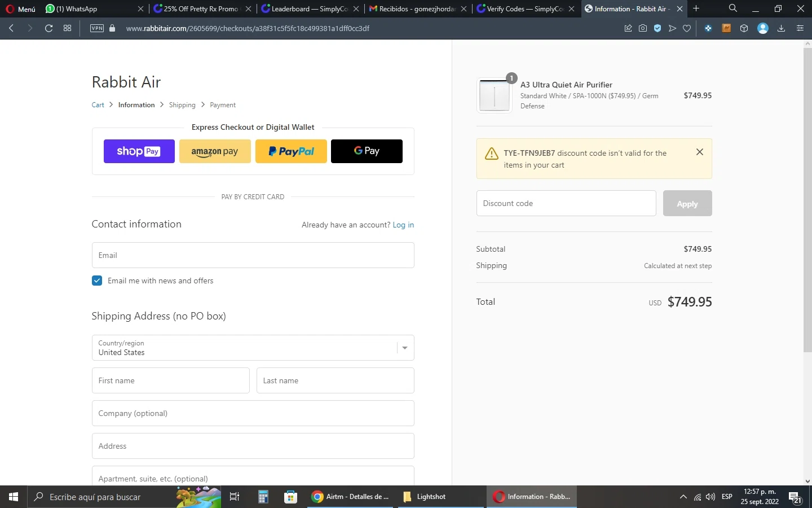Open Task View on the taskbar
Viewport: 812px width, 508px height.
tap(235, 497)
